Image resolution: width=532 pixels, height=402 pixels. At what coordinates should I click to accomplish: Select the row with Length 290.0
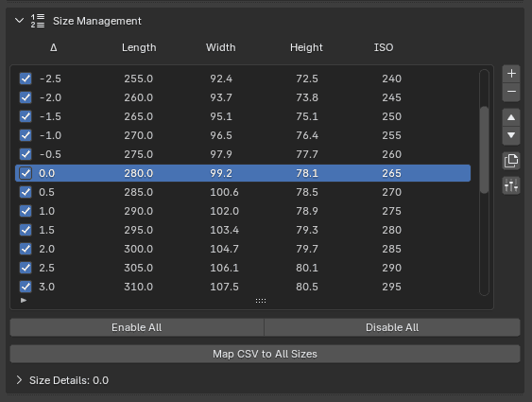(x=243, y=211)
